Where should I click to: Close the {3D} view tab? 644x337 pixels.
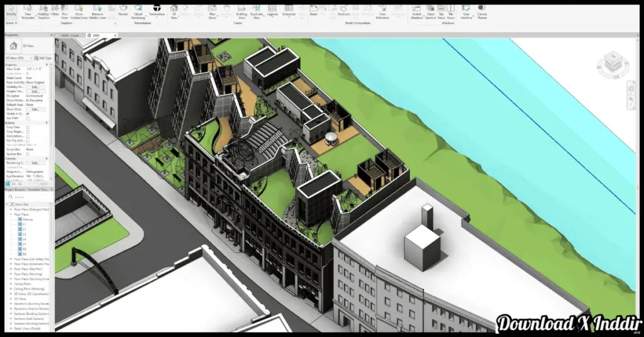(x=116, y=35)
